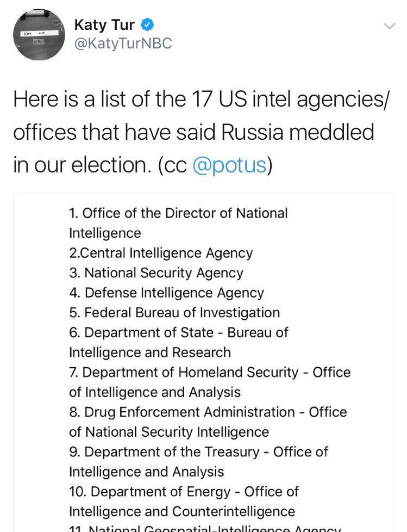Open the Katy Tur display name

click(x=104, y=24)
